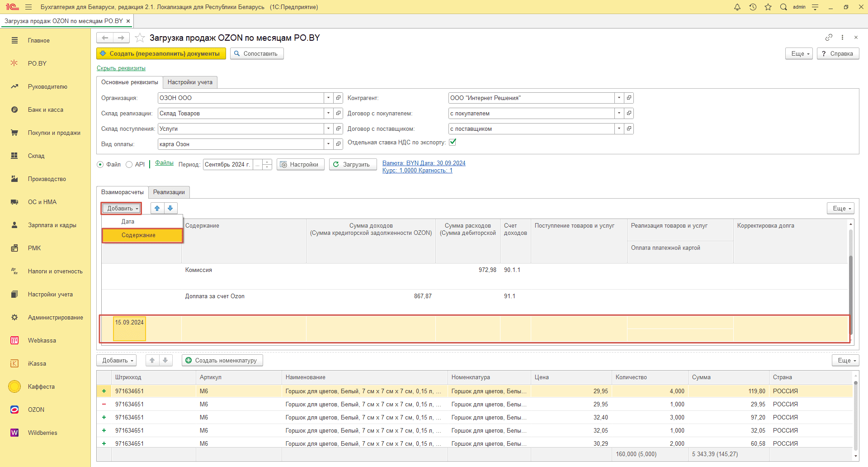The width and height of the screenshot is (868, 467).
Task: Click Загрузить button
Action: [x=353, y=164]
